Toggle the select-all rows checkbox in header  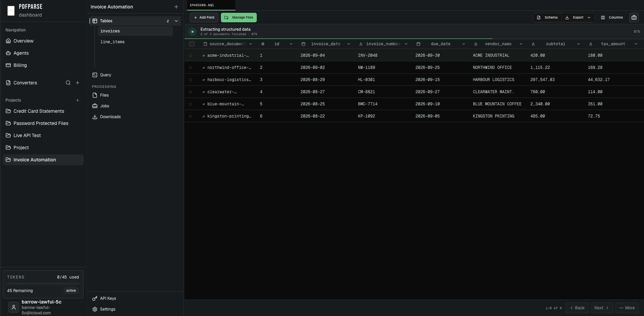click(192, 44)
